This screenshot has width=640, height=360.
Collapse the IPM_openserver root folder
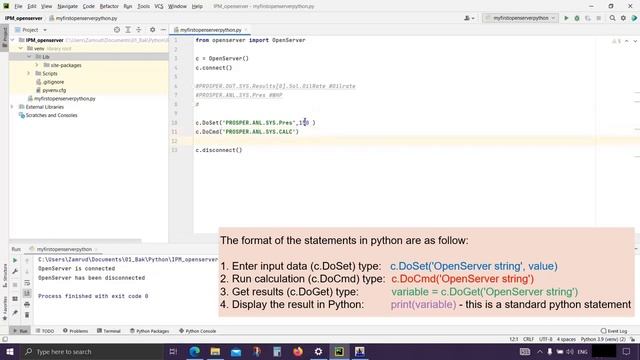coord(12,40)
